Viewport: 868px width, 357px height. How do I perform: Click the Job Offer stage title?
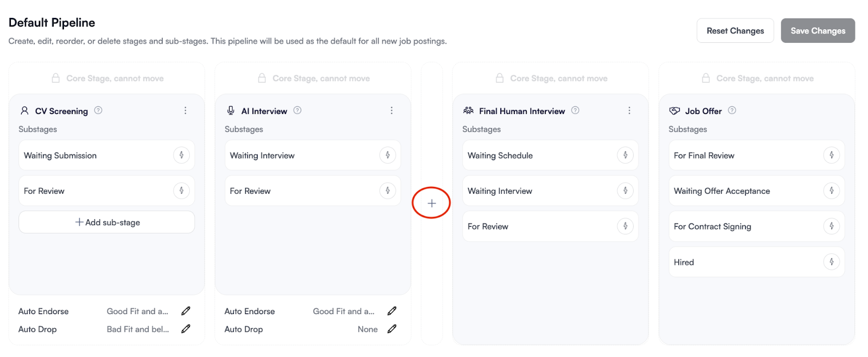coord(703,111)
